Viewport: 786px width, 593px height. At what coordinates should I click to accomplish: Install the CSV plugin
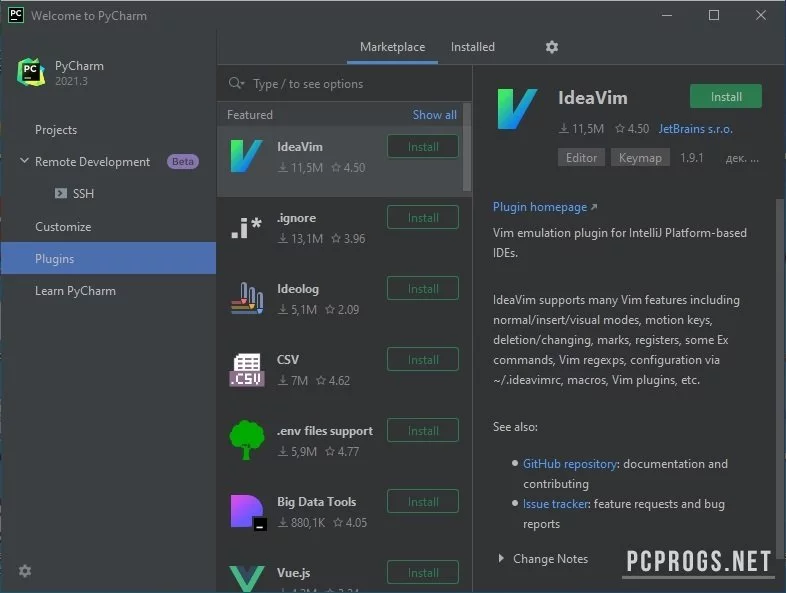[423, 360]
